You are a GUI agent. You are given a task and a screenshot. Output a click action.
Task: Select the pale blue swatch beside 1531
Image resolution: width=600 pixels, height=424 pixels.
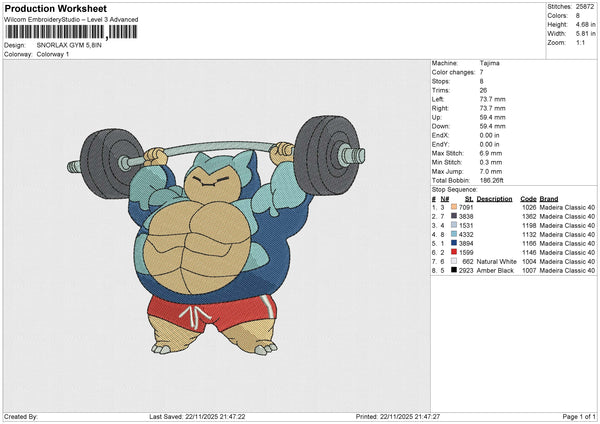point(454,225)
